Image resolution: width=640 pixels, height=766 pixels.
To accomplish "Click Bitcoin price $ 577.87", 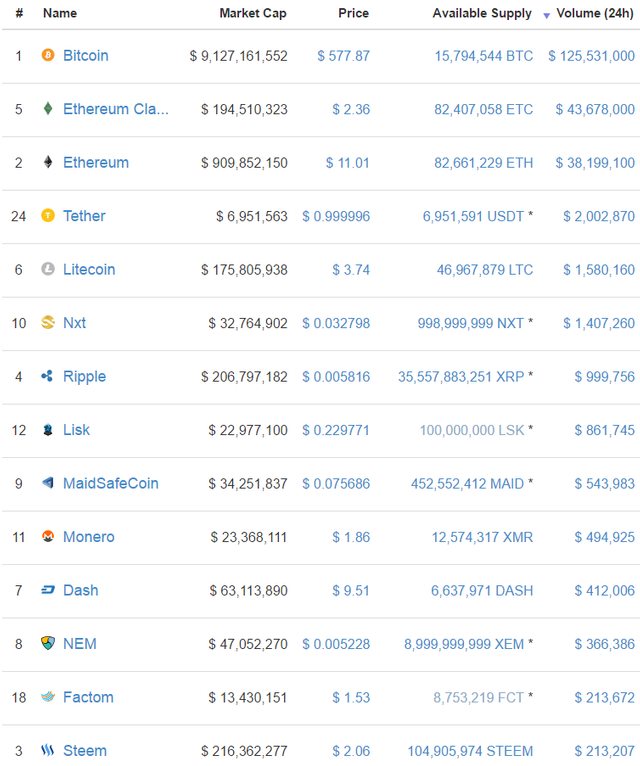I will point(343,56).
